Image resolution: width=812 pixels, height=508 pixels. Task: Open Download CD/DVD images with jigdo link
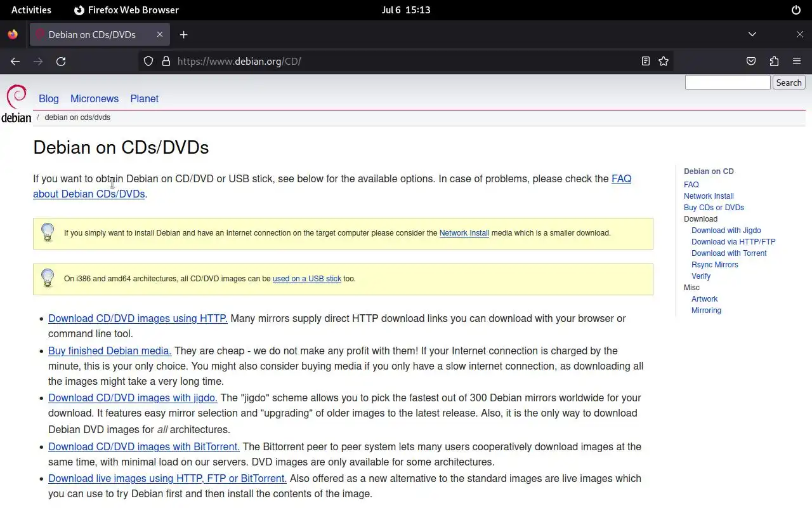[133, 398]
